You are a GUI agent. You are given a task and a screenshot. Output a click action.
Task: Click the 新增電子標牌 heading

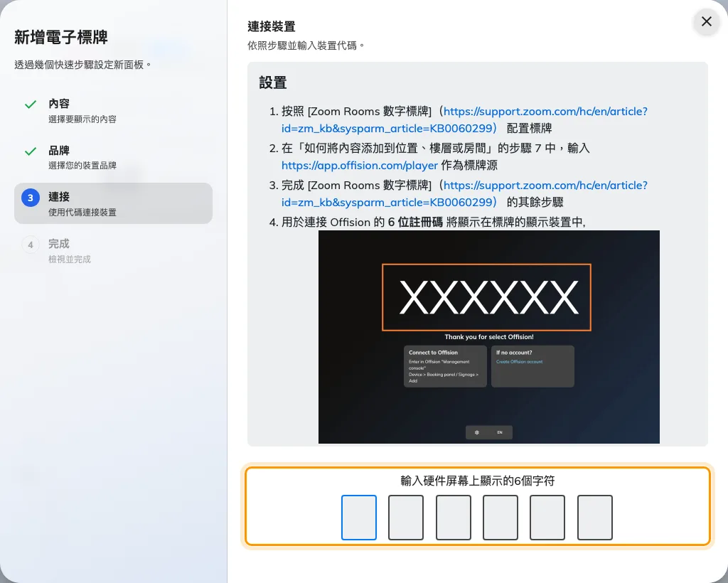tap(61, 37)
